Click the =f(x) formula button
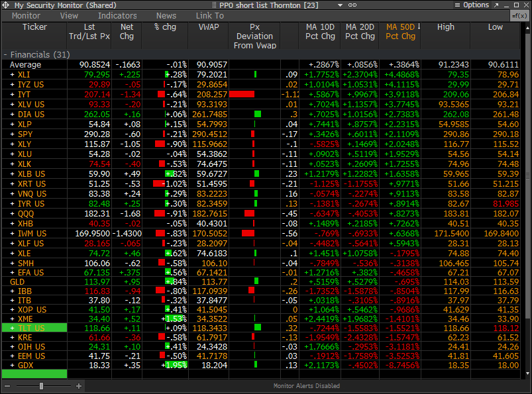532x394 pixels. pos(519,16)
